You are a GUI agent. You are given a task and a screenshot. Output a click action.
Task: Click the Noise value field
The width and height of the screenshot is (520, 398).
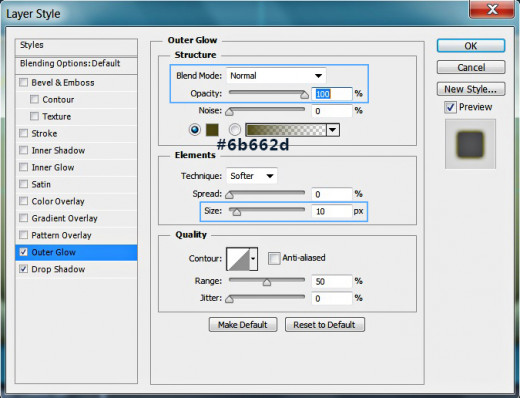coord(332,111)
